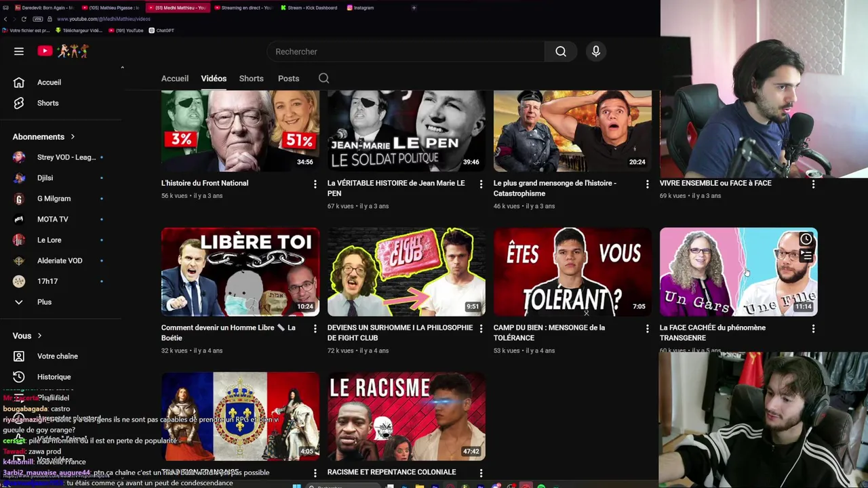Open options for L'histoire du Front National
The image size is (868, 488).
tap(315, 184)
